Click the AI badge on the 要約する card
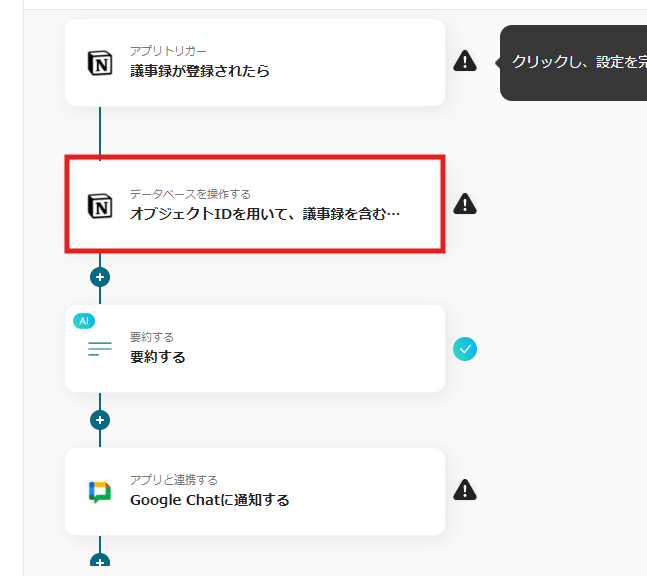This screenshot has width=647, height=576. [x=84, y=321]
